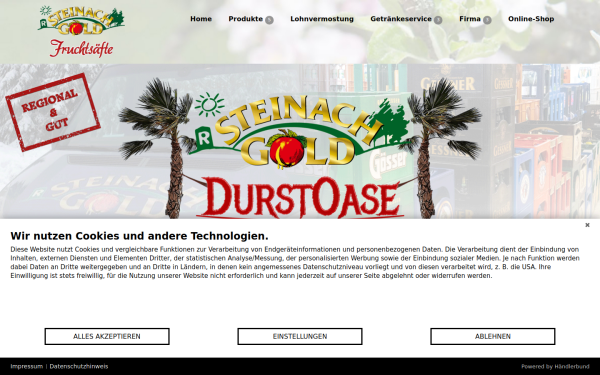Close the cookie banner with the X
Screen dimensions: 600x375
[x=587, y=225]
